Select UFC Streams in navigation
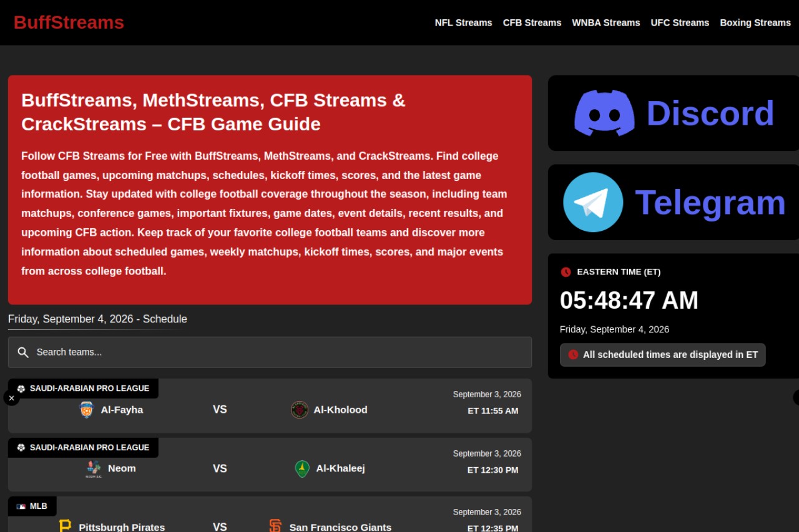Image resolution: width=799 pixels, height=532 pixels. [x=680, y=22]
